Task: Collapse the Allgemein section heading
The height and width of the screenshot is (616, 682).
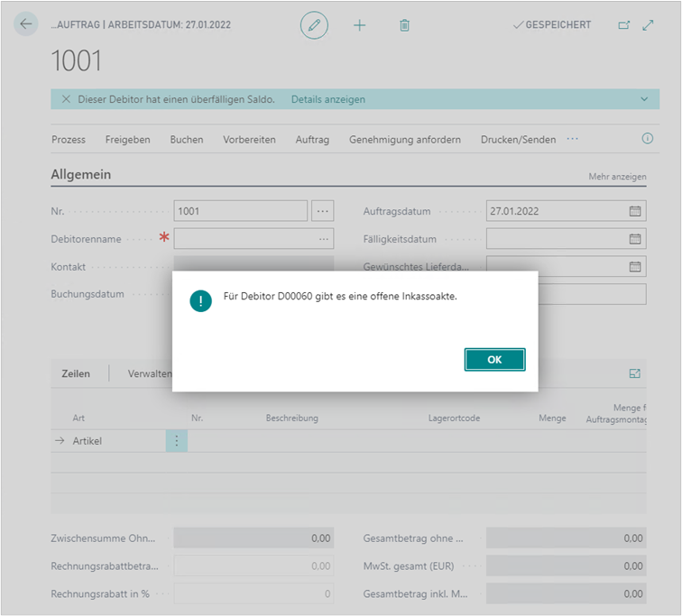Action: [81, 174]
